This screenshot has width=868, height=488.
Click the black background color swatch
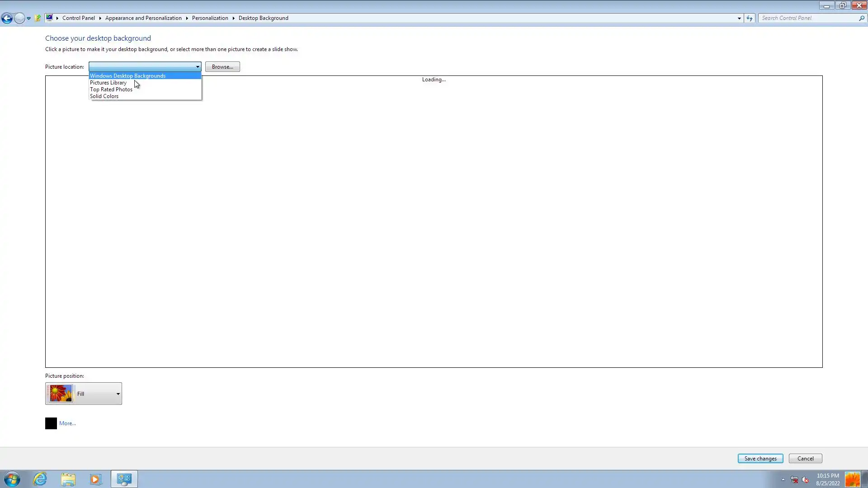[51, 423]
